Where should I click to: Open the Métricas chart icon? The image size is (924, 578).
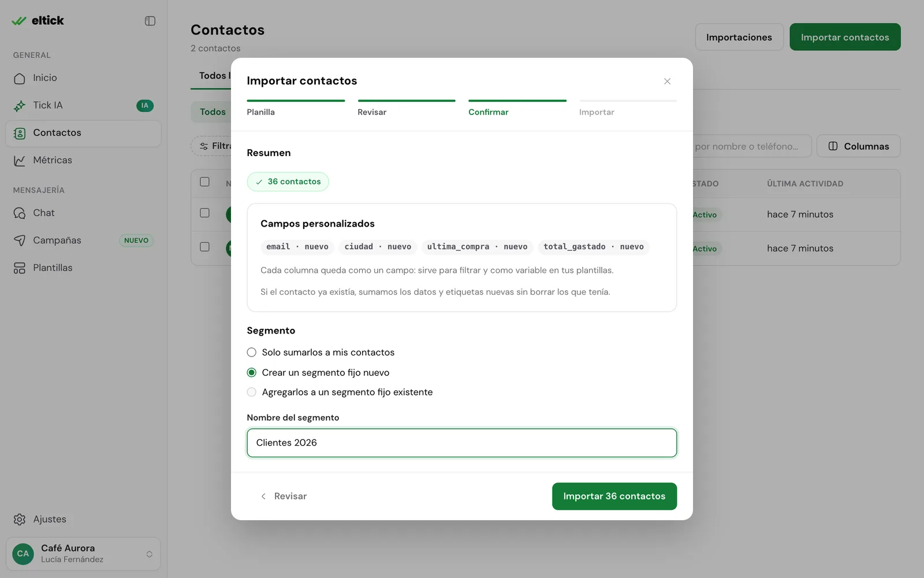pos(20,161)
